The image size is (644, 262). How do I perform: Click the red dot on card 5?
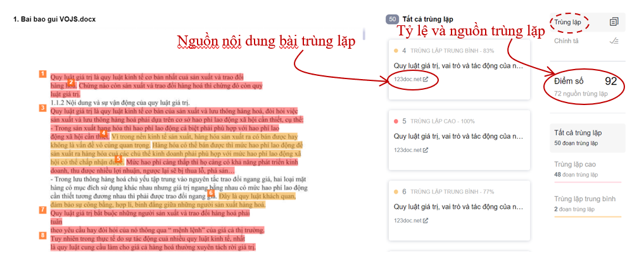(396, 122)
